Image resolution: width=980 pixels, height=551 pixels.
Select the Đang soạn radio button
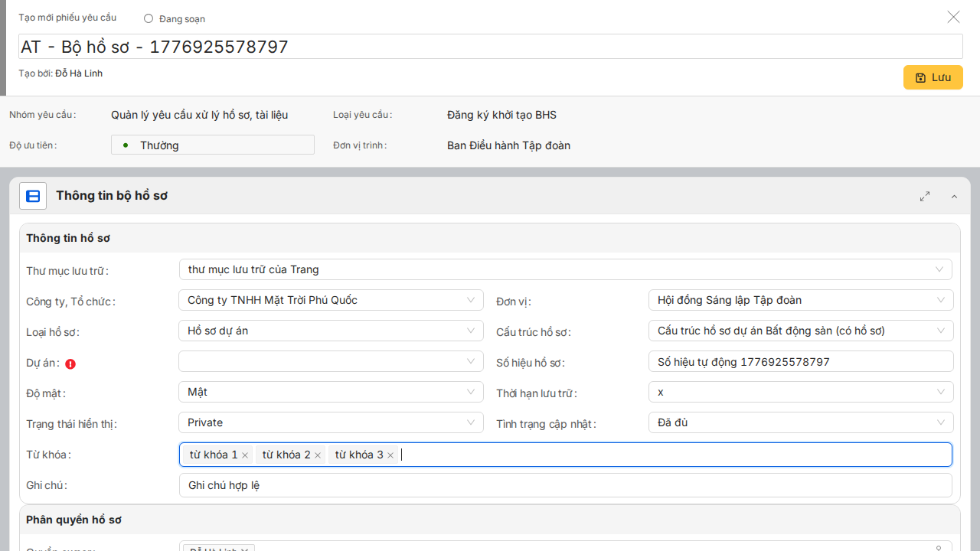pos(149,18)
